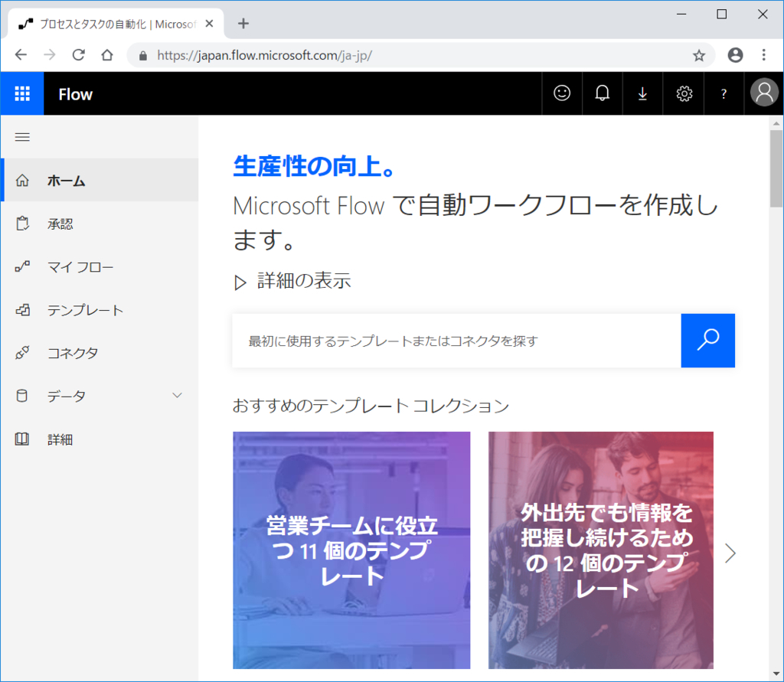
Task: Open the app launcher grid icon
Action: (21, 93)
